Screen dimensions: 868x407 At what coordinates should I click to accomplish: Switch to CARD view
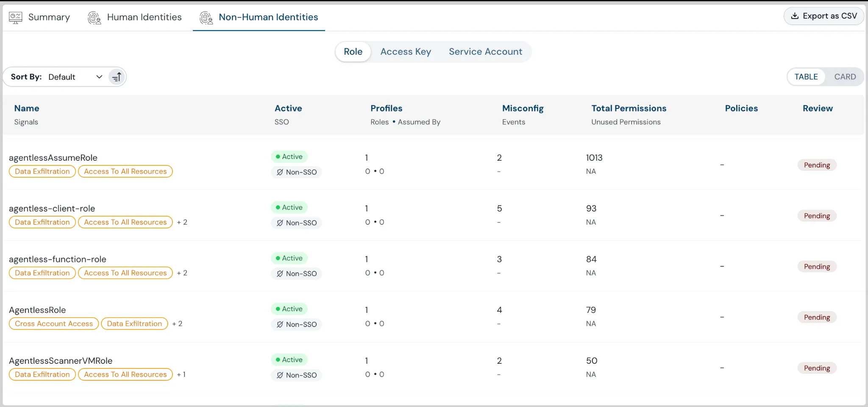(845, 77)
